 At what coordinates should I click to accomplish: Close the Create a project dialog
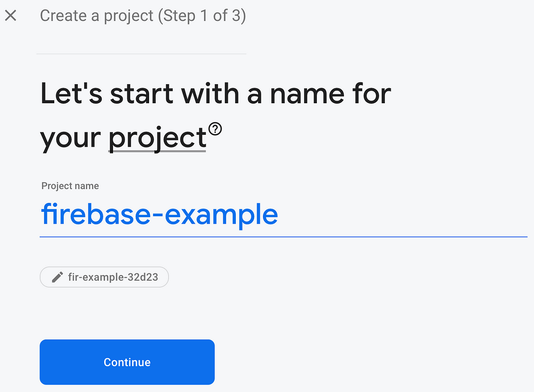point(10,16)
